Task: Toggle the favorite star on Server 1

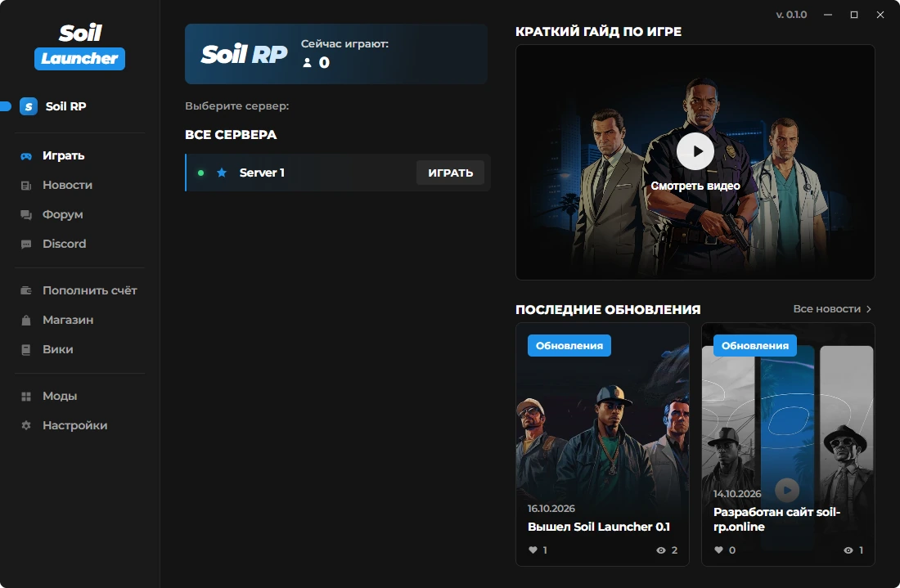Action: (222, 172)
